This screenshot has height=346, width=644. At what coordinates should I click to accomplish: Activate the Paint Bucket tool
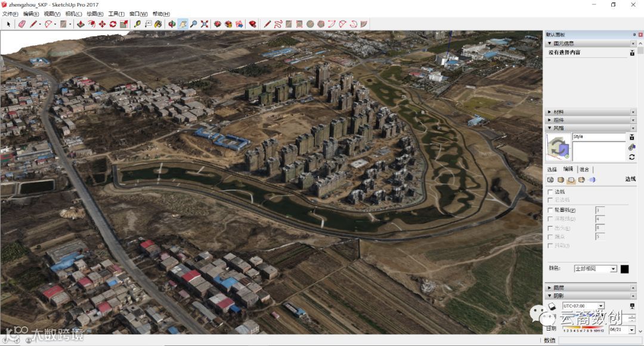pyautogui.click(x=158, y=24)
